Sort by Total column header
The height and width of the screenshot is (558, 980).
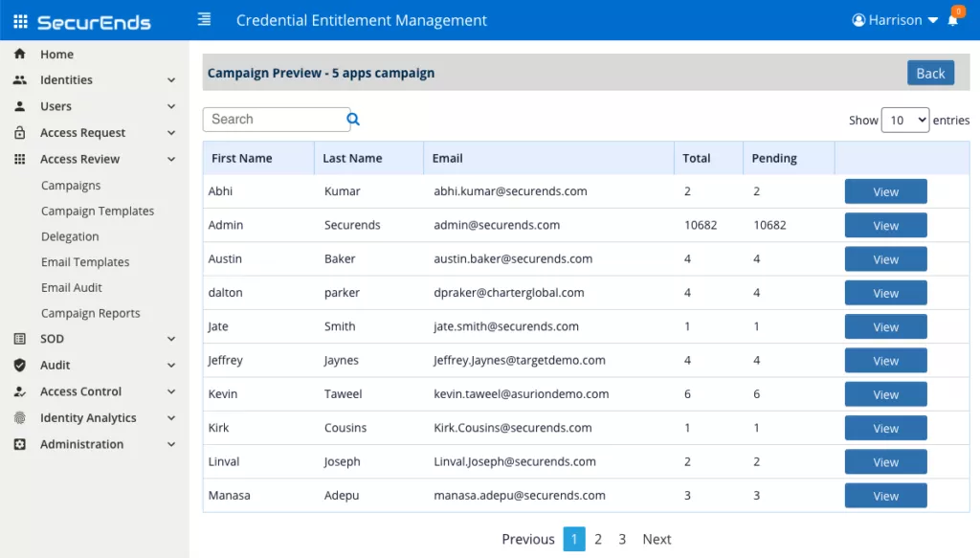pos(709,158)
